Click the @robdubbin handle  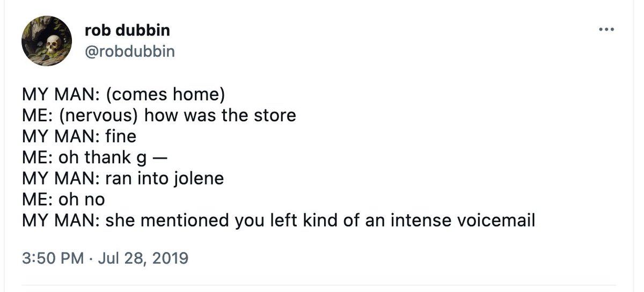[x=130, y=51]
